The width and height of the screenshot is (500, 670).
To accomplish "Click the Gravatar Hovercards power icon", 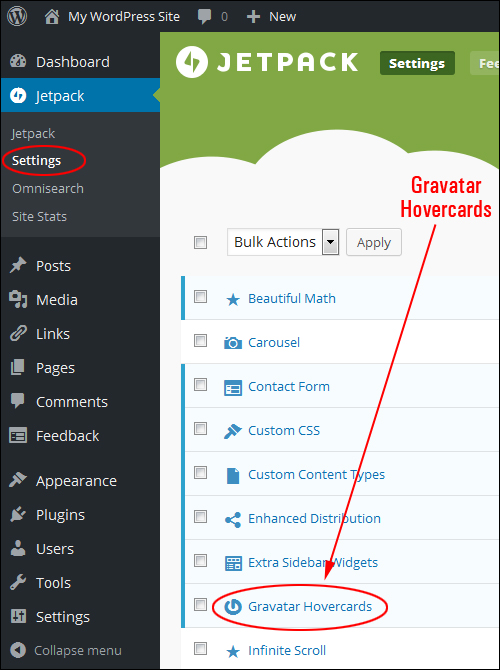I will 233,607.
